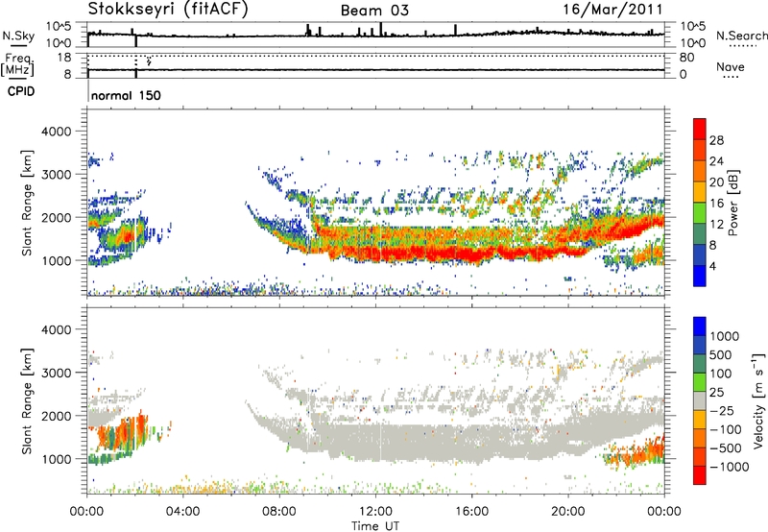Select the N.Search legend label
Image resolution: width=768 pixels, height=532 pixels.
click(x=741, y=36)
